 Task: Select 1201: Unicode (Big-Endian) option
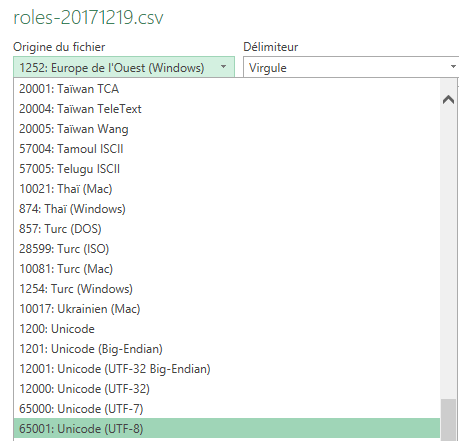227,349
